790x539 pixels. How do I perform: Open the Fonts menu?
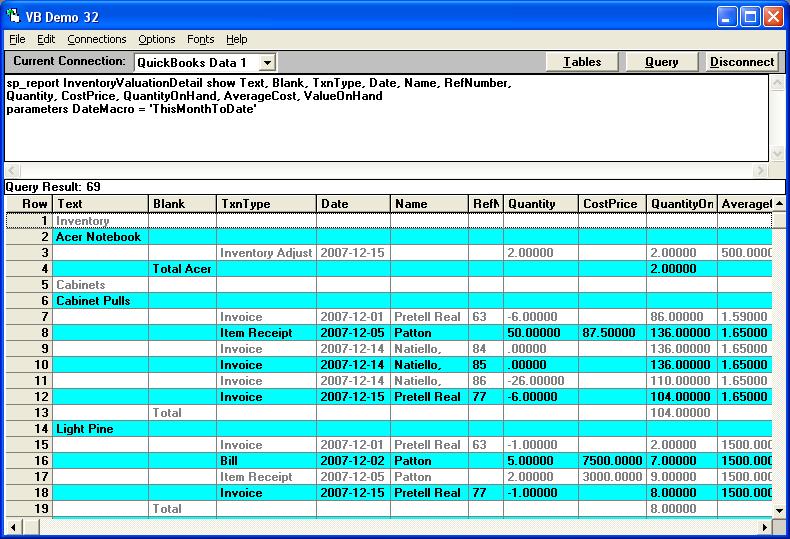click(201, 39)
